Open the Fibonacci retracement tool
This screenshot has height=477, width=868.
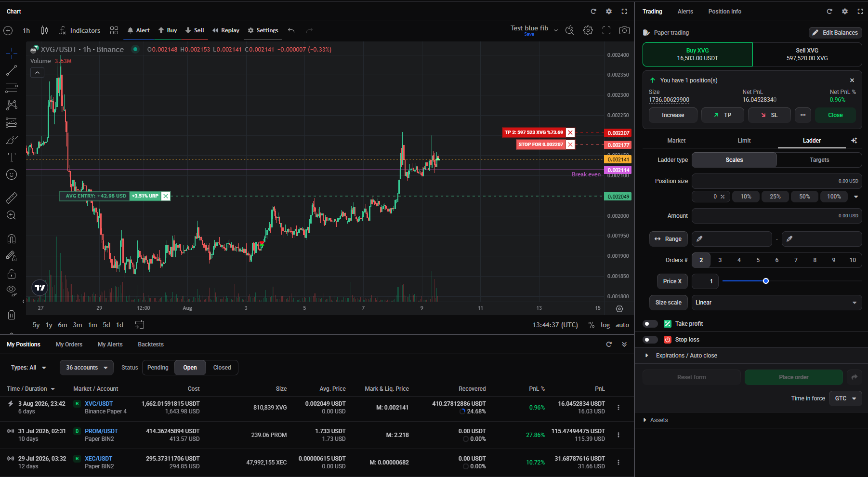tap(12, 88)
